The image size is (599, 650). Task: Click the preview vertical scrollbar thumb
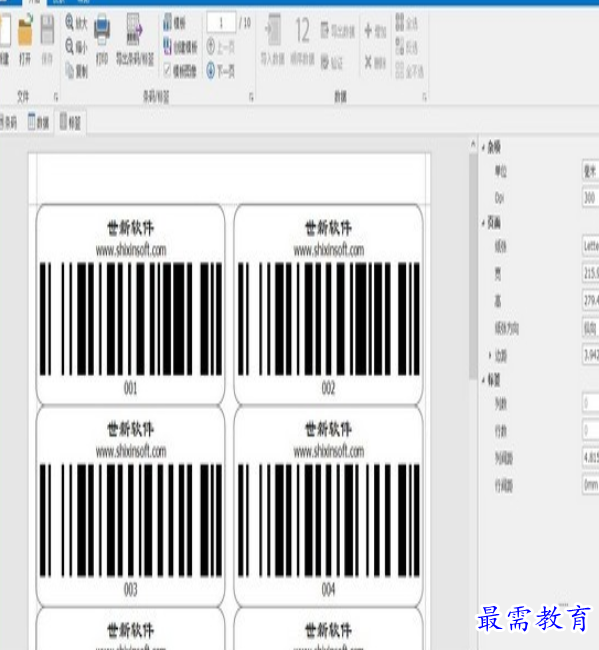pyautogui.click(x=473, y=266)
